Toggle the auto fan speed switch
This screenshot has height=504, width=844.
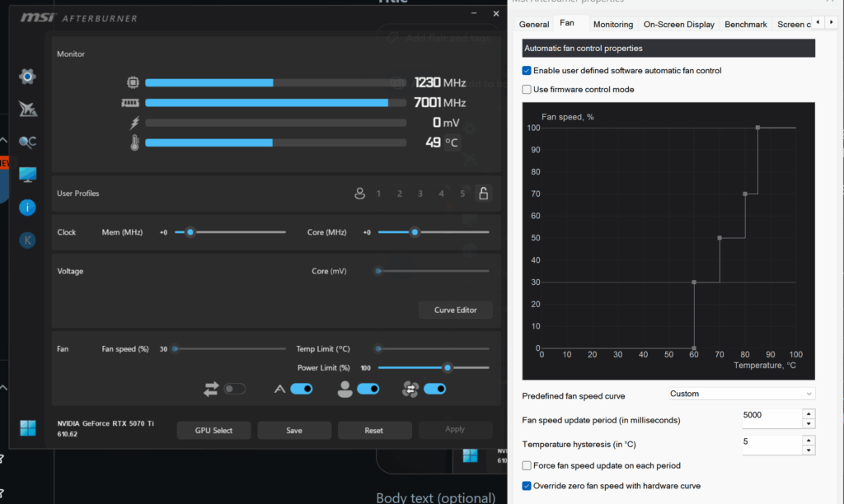[302, 389]
